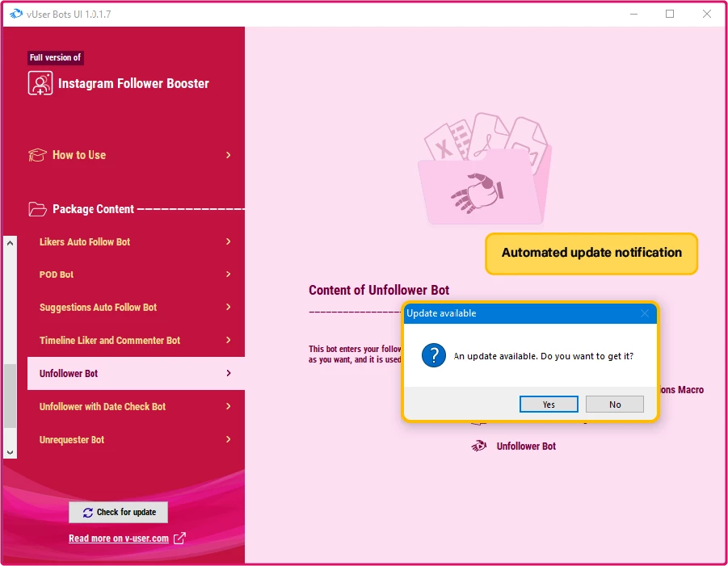Click No to decline the update
The image size is (728, 566).
pos(615,404)
